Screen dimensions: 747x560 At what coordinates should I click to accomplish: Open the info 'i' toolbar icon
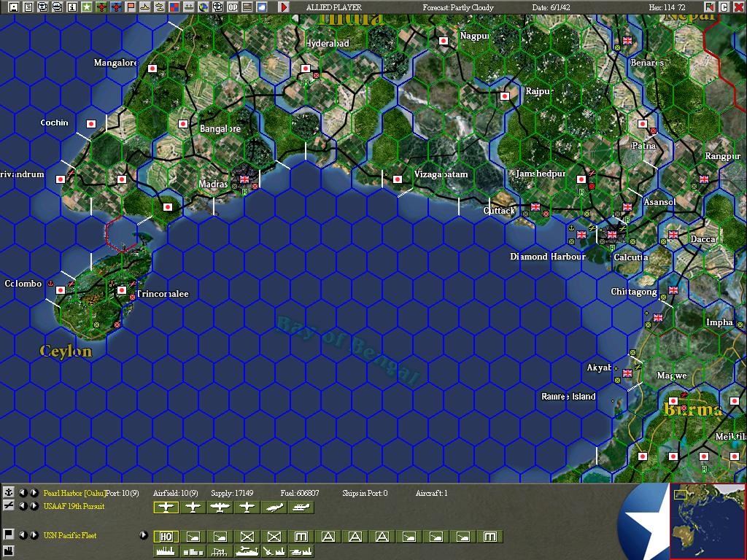(72, 7)
